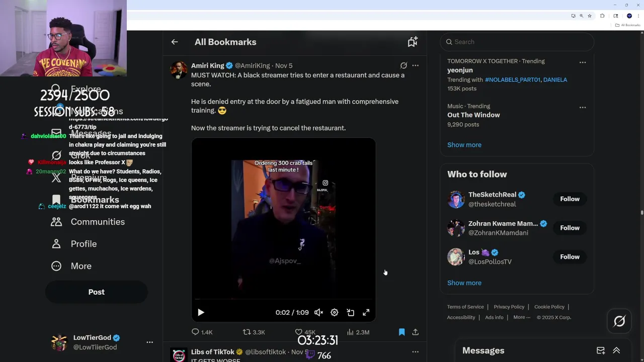Open Grok icon on Amiri King post
This screenshot has width=644, height=362.
pos(404,65)
